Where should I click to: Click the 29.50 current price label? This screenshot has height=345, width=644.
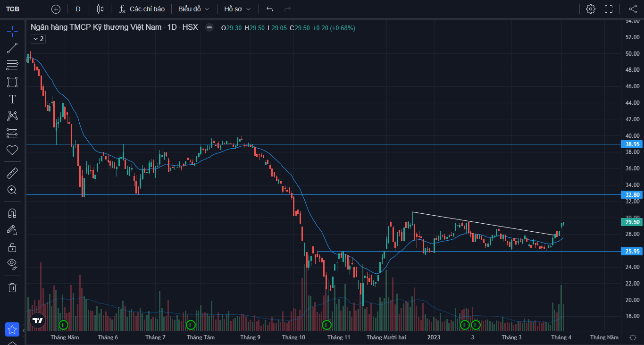(x=632, y=222)
